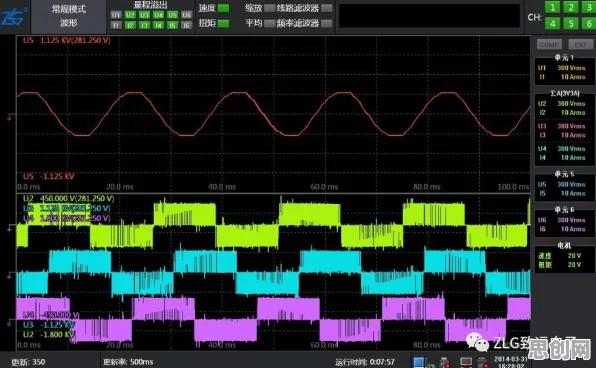596x368 pixels.
Task: Select the U1 overrange indicator
Action: (x=116, y=15)
